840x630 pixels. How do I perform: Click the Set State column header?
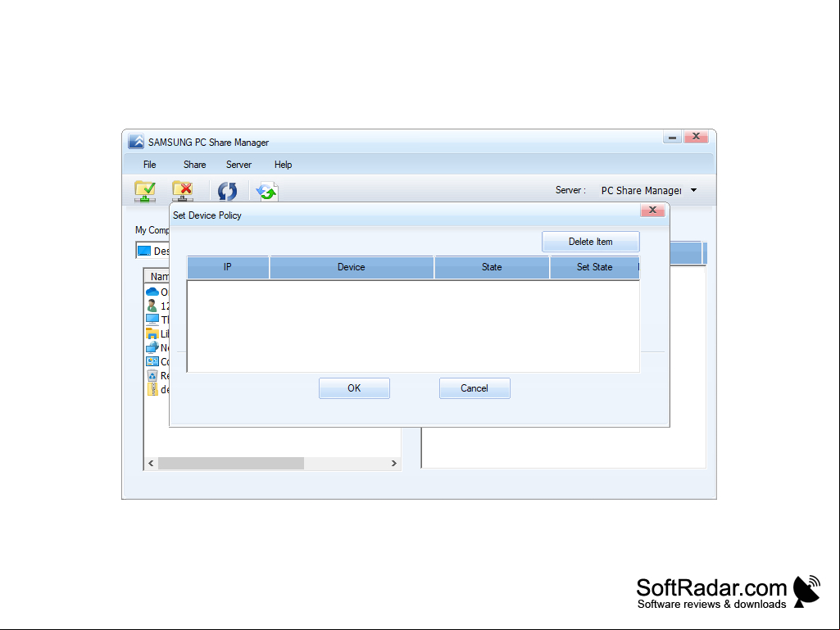(595, 267)
